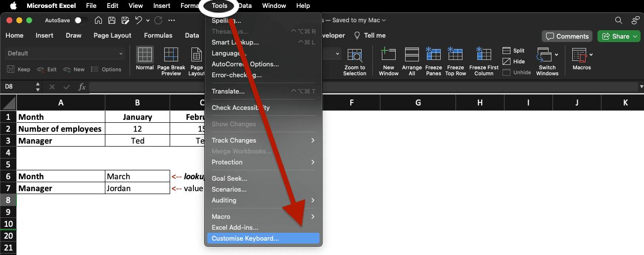
Task: Click the Comments button
Action: (567, 36)
